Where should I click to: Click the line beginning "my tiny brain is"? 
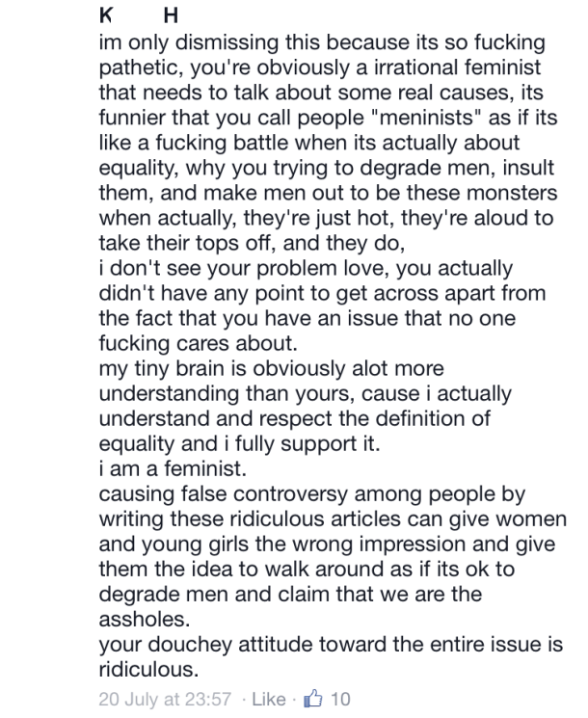click(x=272, y=368)
